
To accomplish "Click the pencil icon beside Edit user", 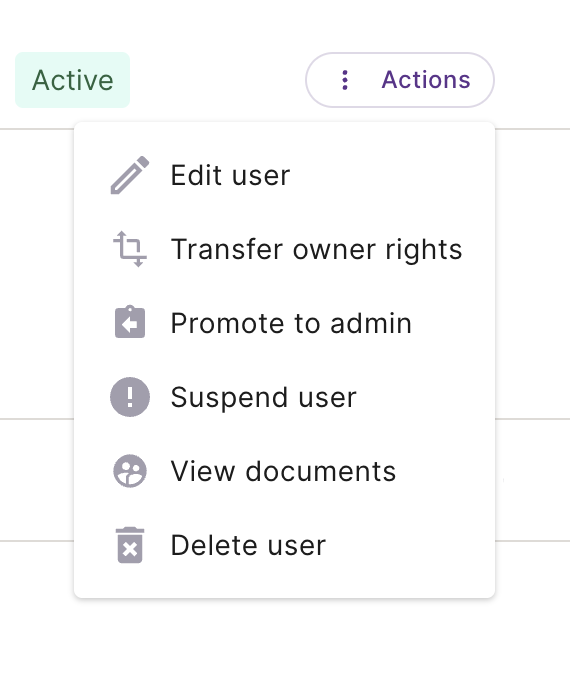I will [x=130, y=175].
